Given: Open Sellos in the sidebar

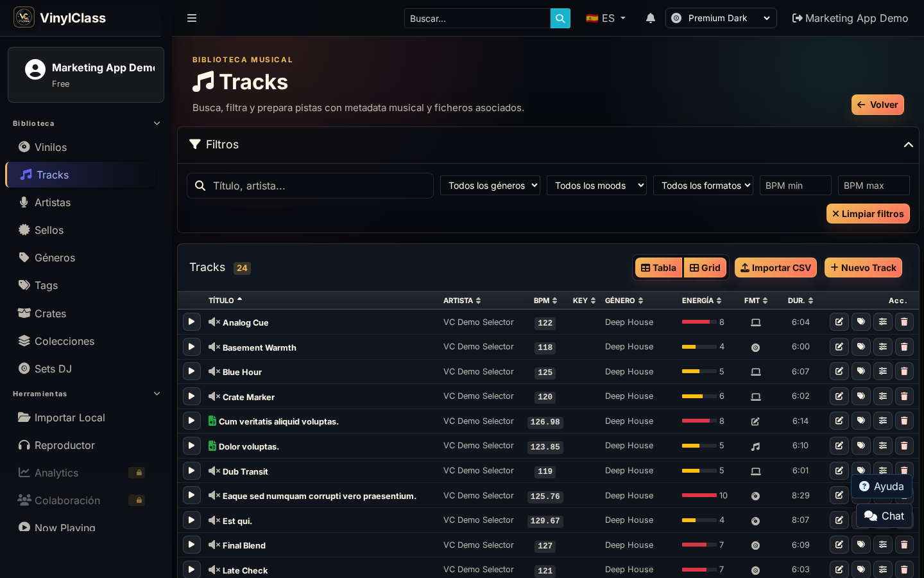Looking at the screenshot, I should tap(81, 230).
